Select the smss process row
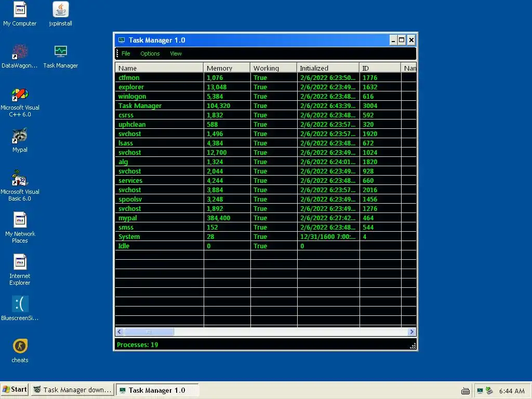Viewport: 532px width, 399px height. coord(265,228)
